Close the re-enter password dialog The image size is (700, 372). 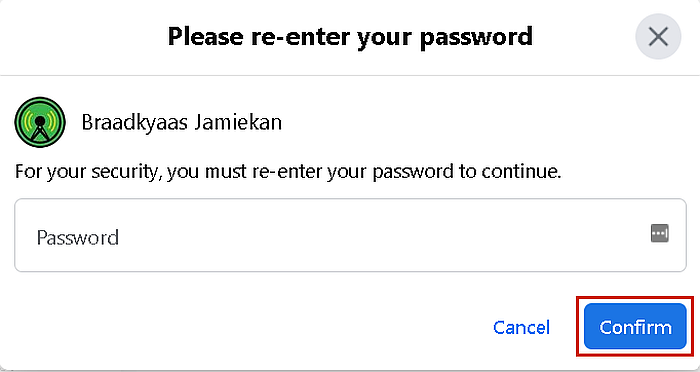(658, 36)
